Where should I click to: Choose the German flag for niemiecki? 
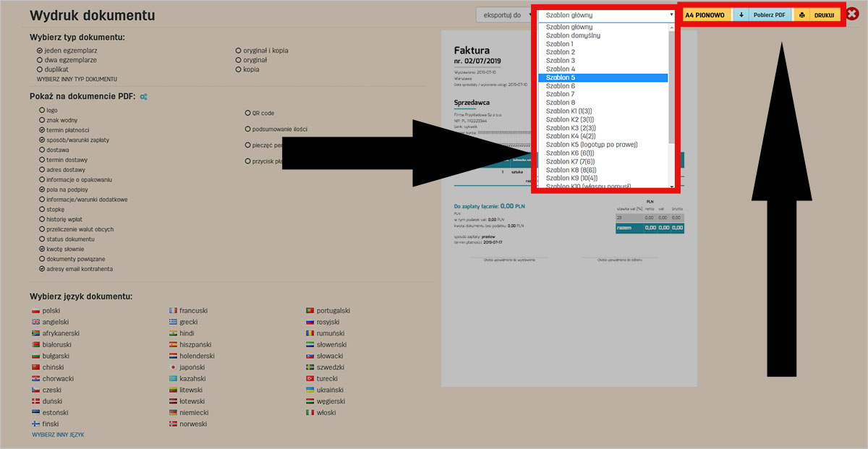click(173, 413)
